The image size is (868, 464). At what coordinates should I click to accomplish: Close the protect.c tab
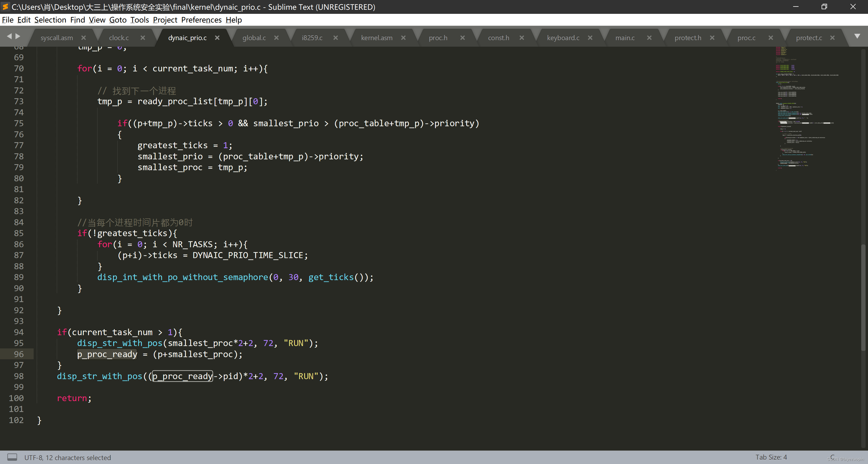click(833, 38)
